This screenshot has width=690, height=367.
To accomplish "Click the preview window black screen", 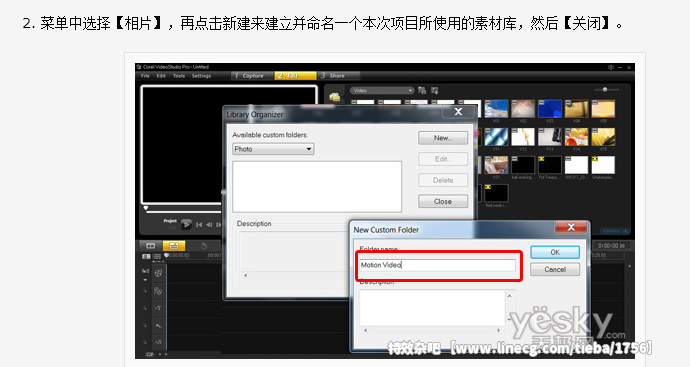I will pos(229,144).
